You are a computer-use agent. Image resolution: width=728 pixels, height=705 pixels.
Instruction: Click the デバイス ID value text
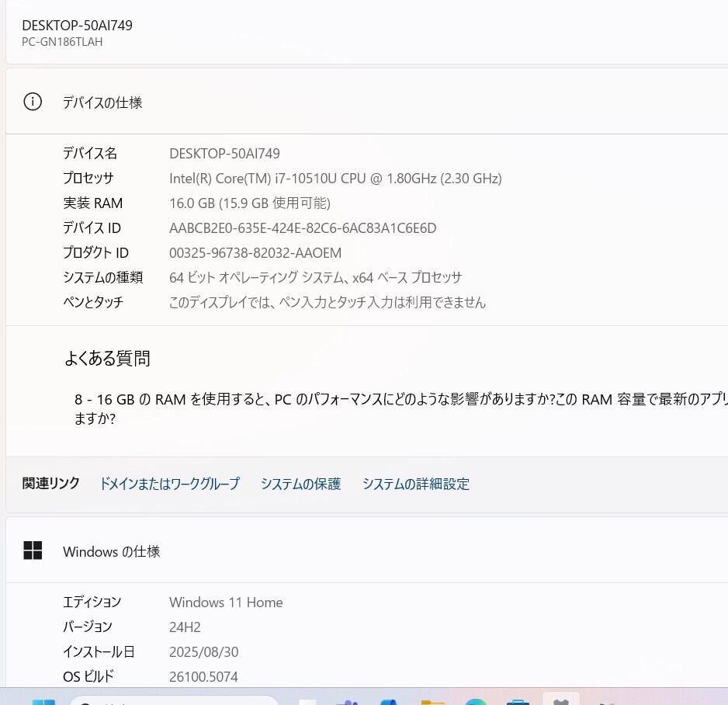(x=303, y=228)
